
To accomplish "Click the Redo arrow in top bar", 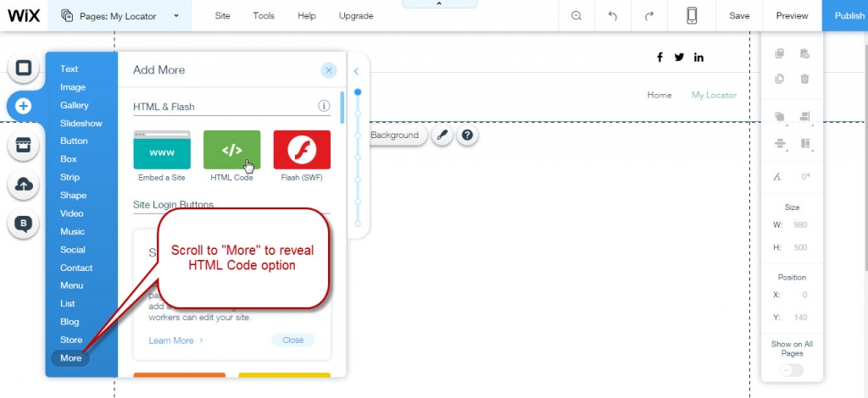I will click(649, 15).
